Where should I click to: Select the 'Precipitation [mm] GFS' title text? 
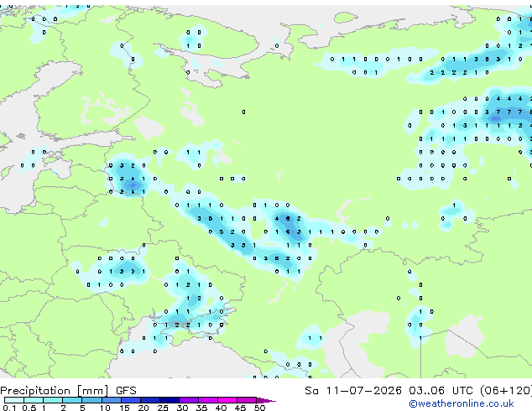pos(68,391)
